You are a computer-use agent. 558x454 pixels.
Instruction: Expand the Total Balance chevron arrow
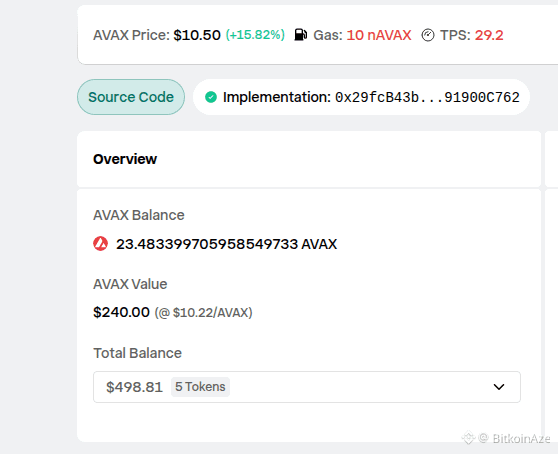tap(499, 387)
